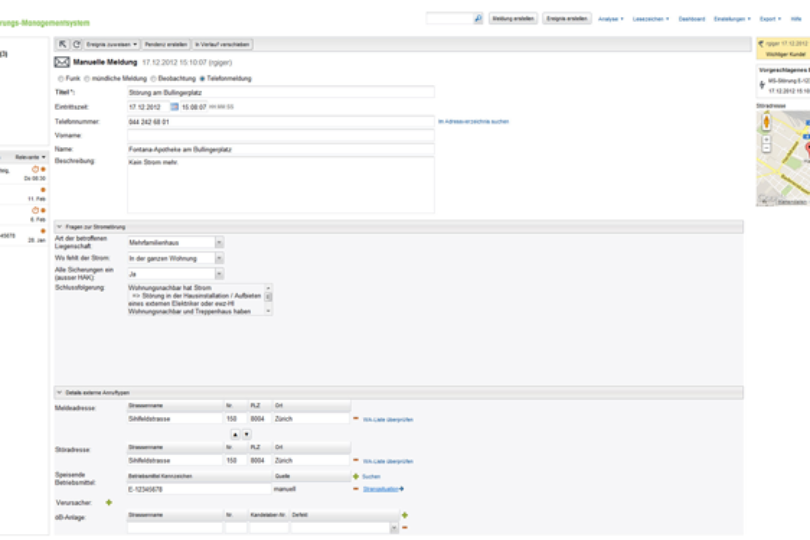Remove the Meldeadresse row with minus icon
Viewport: 810px width, 540px height.
[x=356, y=419]
